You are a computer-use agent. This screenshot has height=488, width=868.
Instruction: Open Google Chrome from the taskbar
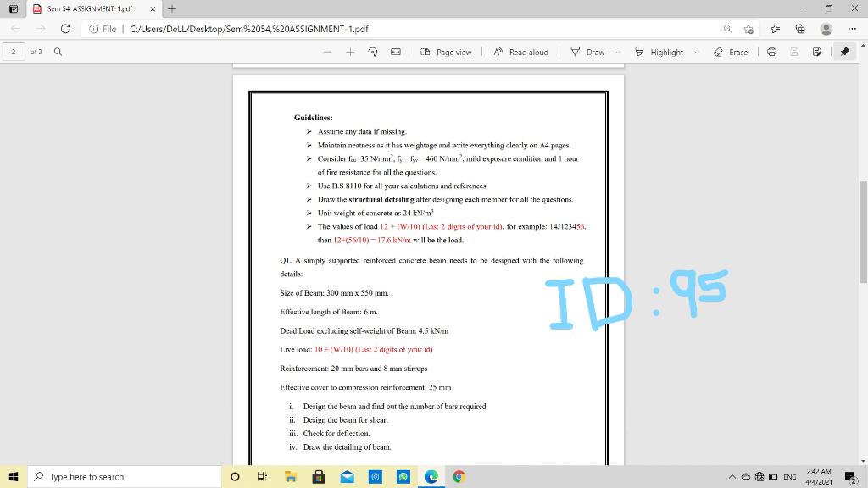click(459, 476)
